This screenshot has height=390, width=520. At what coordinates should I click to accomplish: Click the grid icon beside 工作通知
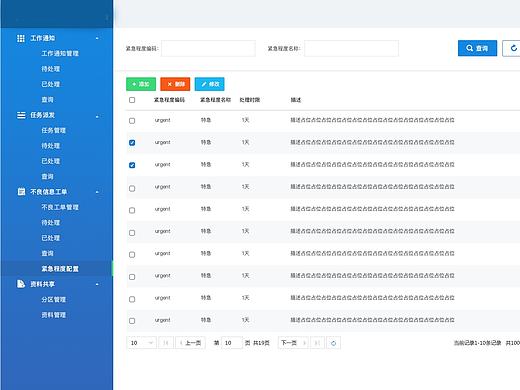click(x=21, y=38)
